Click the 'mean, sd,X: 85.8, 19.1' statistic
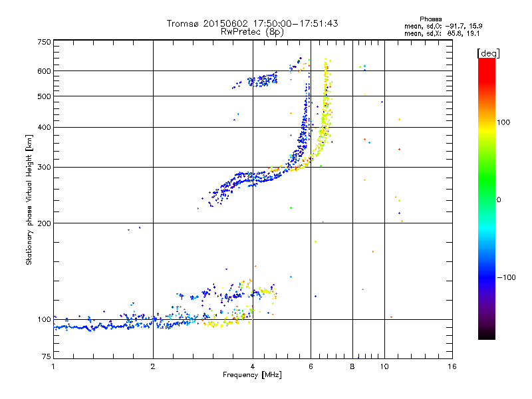Screen dimensions: 532x399 pyautogui.click(x=442, y=34)
